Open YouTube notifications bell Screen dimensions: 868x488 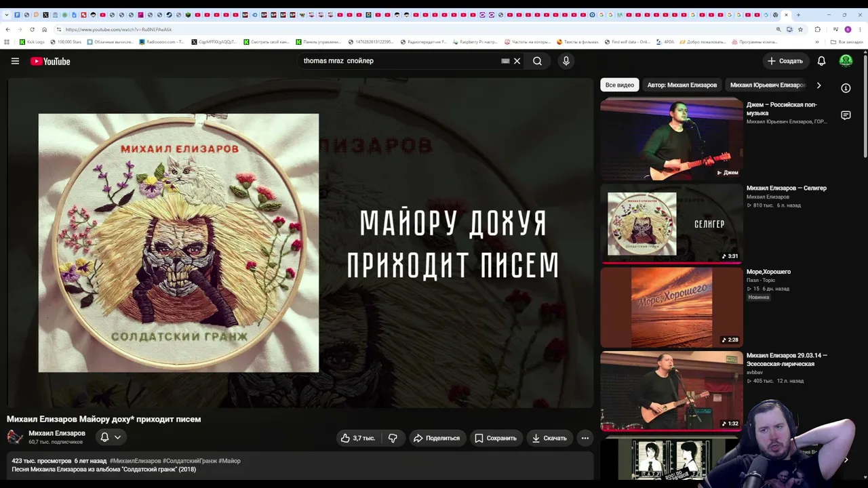[821, 61]
